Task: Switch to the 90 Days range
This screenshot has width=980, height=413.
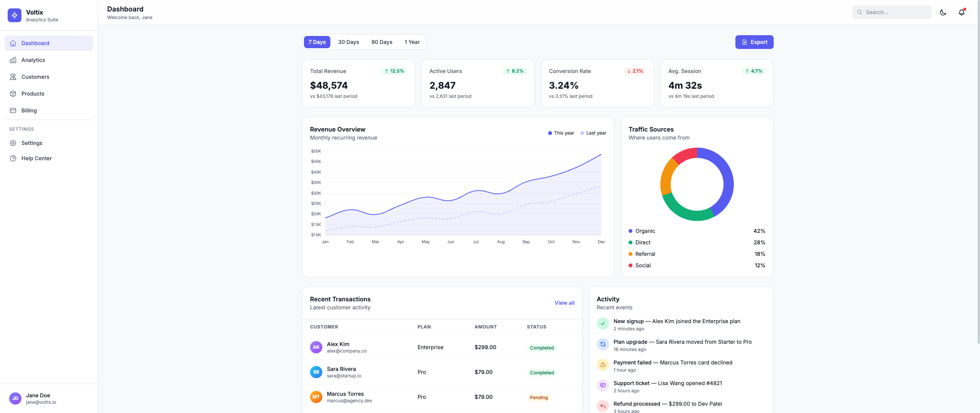Action: (382, 42)
